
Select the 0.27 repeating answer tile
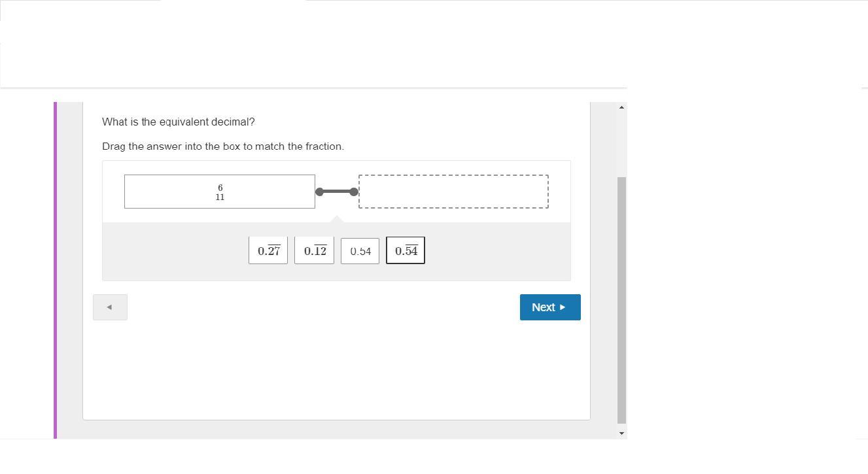click(x=268, y=251)
